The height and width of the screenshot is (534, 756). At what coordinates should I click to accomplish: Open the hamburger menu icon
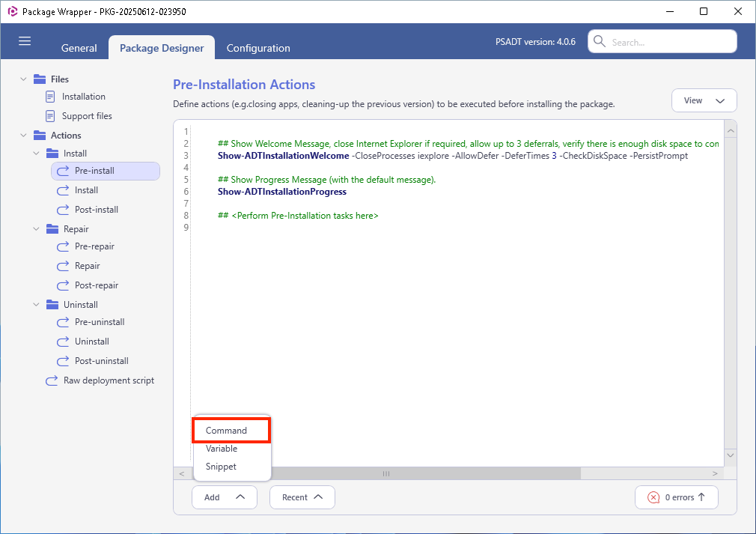click(25, 41)
